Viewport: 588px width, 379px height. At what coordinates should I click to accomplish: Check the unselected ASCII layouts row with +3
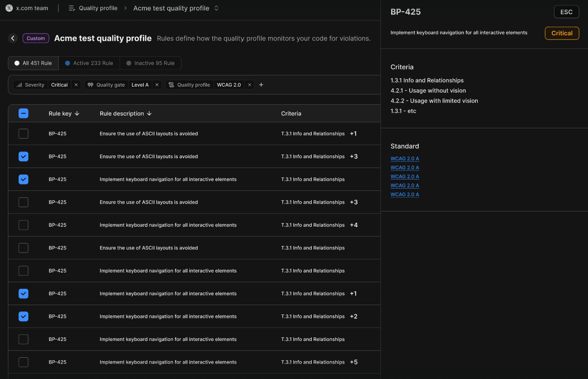[x=24, y=202]
